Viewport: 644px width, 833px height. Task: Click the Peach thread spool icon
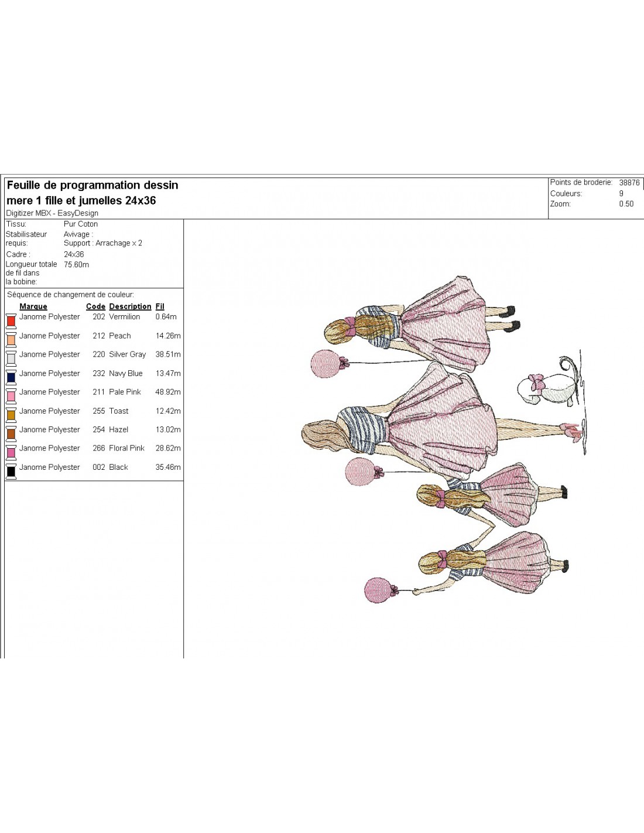11,339
